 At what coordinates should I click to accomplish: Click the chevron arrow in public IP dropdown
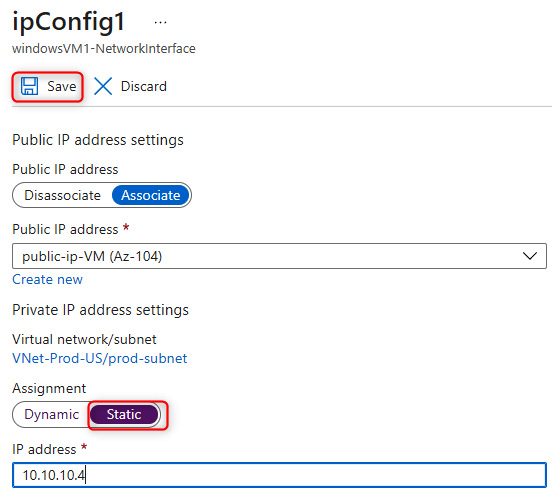[529, 256]
